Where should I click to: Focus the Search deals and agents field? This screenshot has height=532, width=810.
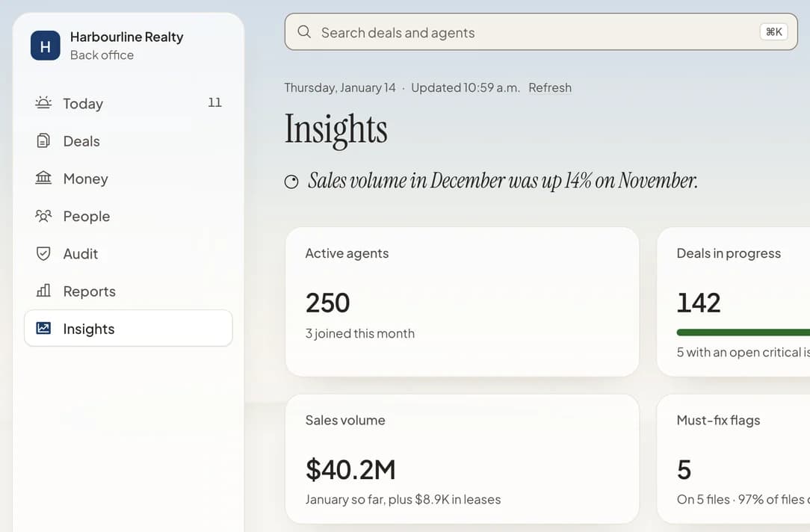click(541, 32)
